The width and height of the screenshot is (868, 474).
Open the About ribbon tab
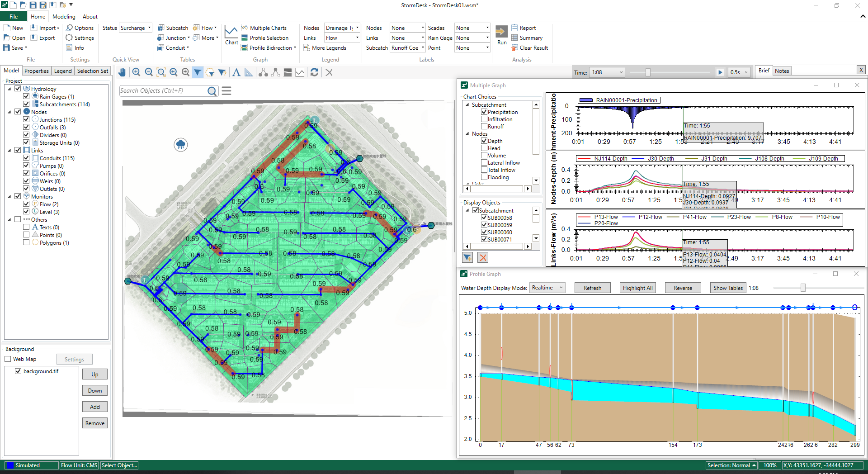coord(90,17)
